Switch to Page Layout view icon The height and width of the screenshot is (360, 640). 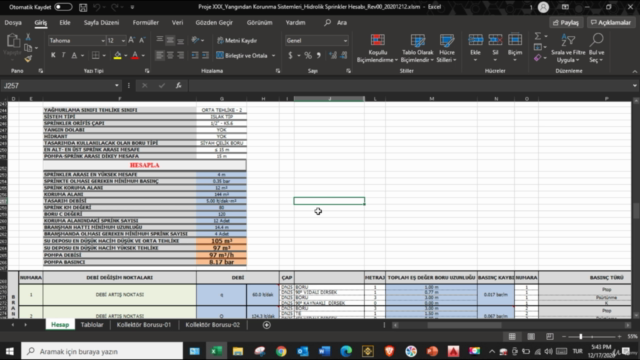click(531, 336)
